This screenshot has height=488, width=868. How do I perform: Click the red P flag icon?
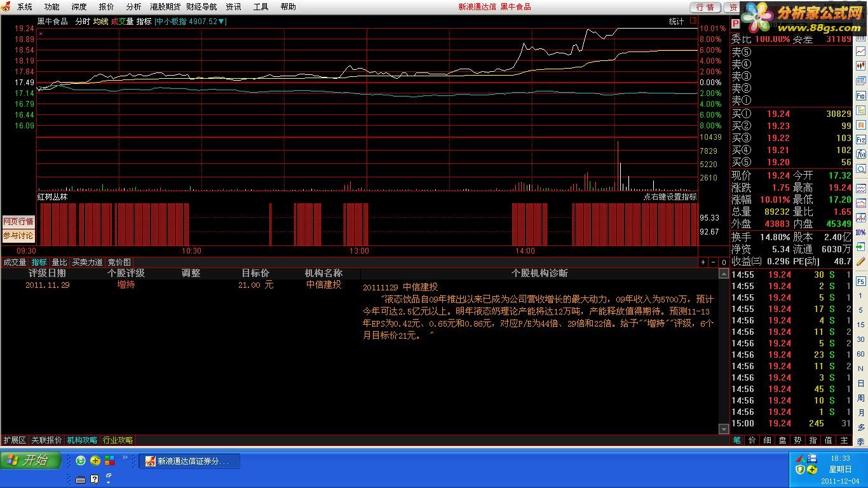coord(735,24)
